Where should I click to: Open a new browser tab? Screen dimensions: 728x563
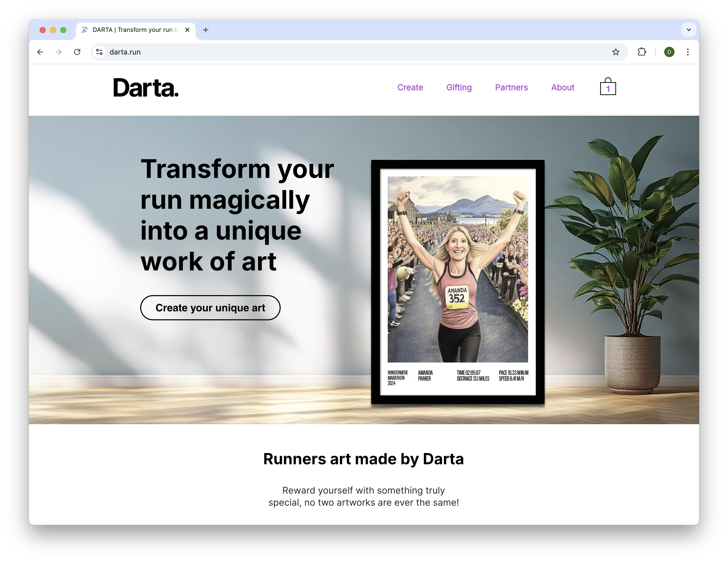point(206,30)
